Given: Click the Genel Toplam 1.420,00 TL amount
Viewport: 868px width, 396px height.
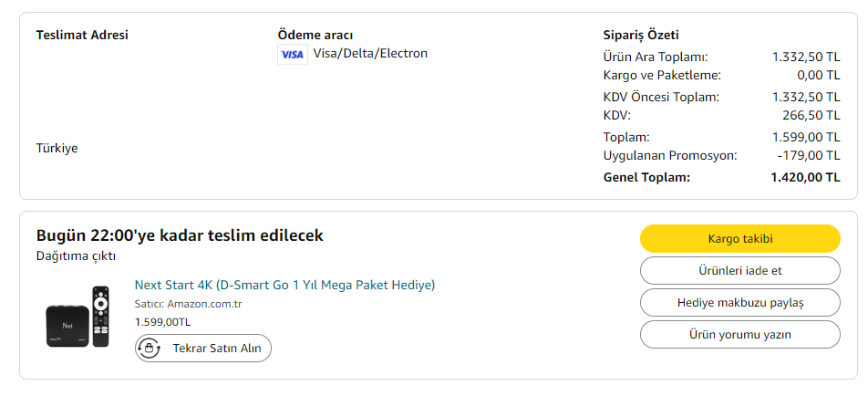Looking at the screenshot, I should (x=805, y=177).
